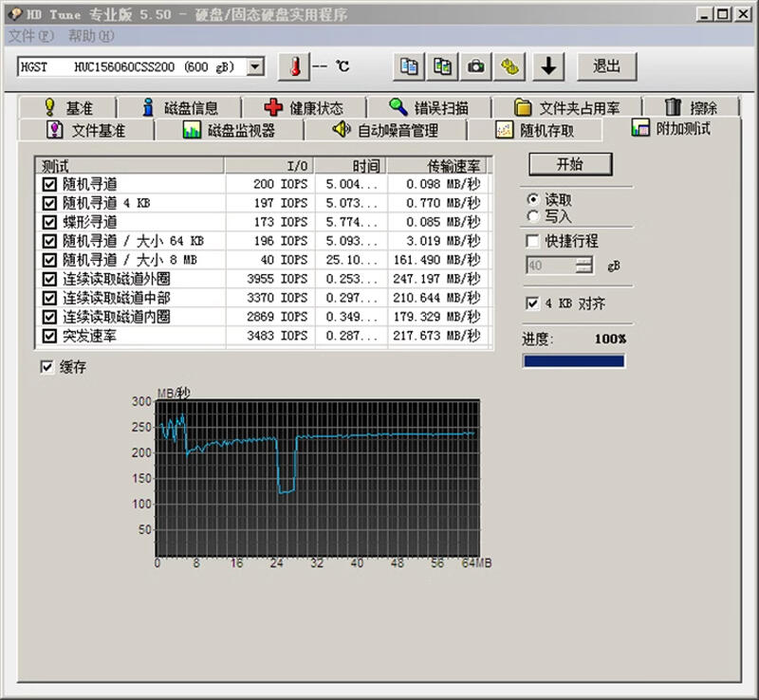Click the 开始 start button
The image size is (759, 700).
(x=570, y=165)
